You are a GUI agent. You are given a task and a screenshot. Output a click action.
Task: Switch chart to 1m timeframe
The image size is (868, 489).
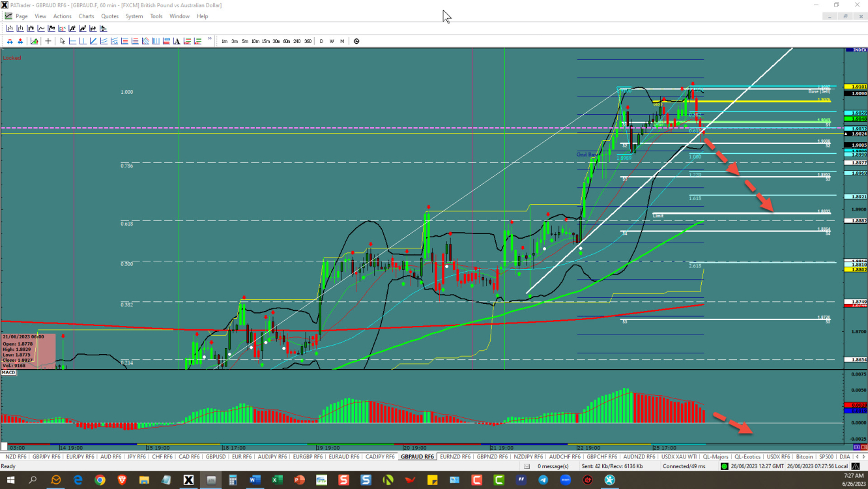click(224, 41)
